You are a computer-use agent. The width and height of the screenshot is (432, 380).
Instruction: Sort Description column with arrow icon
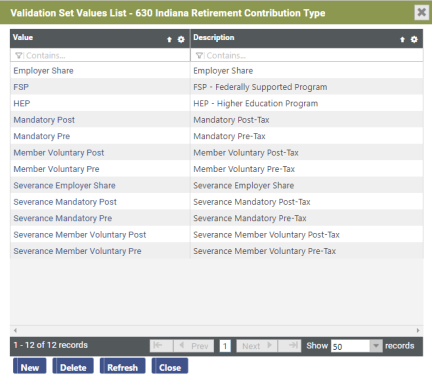coord(402,40)
